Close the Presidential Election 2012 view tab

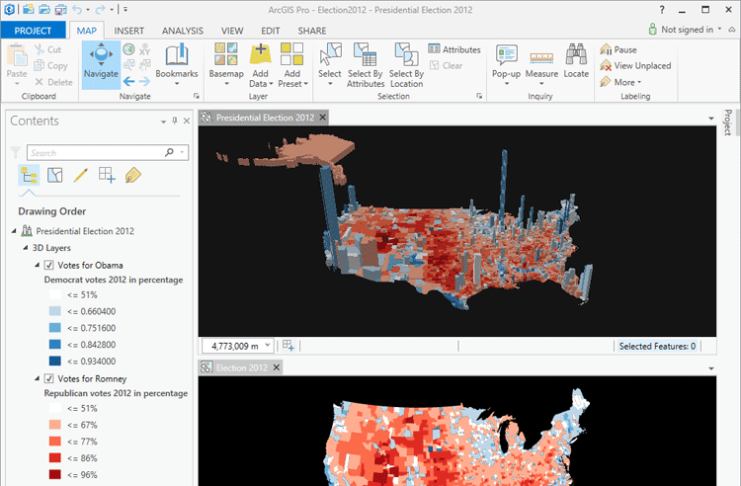click(x=322, y=117)
